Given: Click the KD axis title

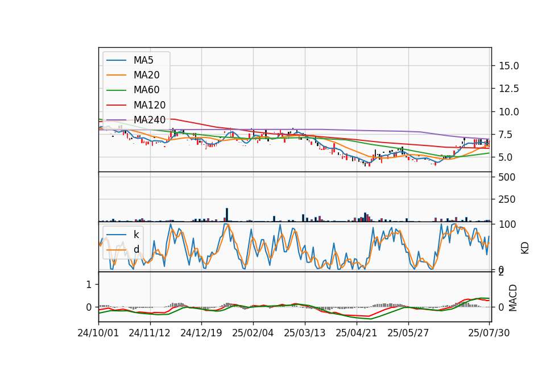Looking at the screenshot, I should point(525,248).
